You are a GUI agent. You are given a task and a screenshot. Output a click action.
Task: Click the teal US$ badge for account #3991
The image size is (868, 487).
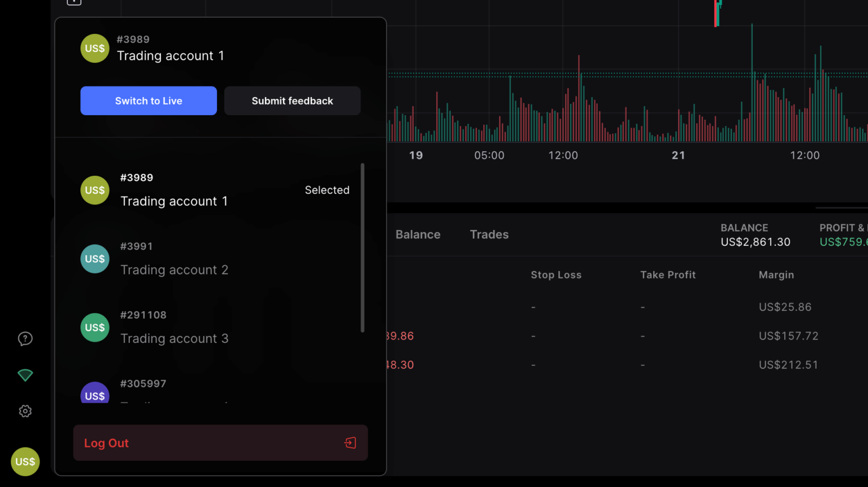click(x=94, y=259)
